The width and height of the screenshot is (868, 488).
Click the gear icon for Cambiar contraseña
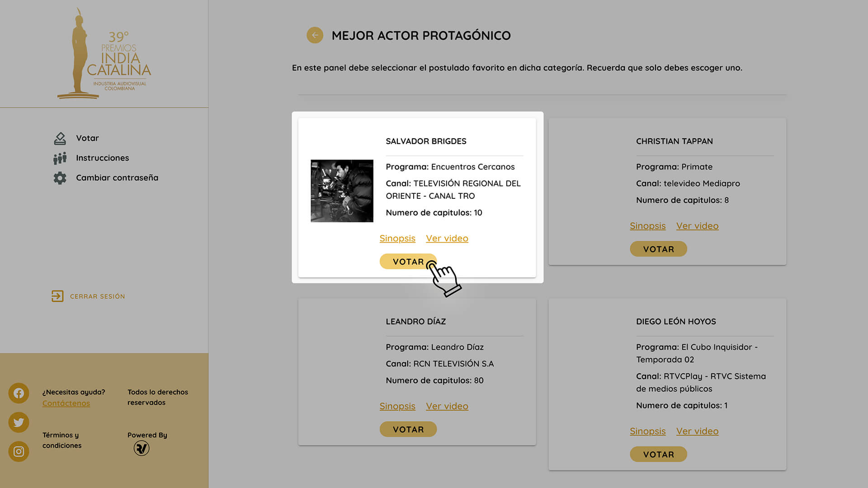[60, 178]
